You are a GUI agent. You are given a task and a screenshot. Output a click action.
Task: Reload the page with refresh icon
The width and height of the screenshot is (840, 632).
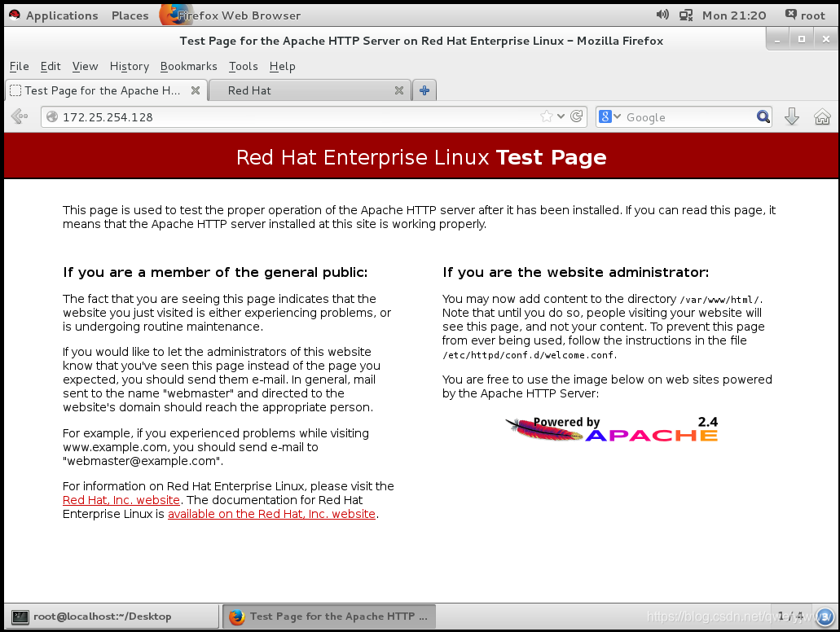(576, 116)
